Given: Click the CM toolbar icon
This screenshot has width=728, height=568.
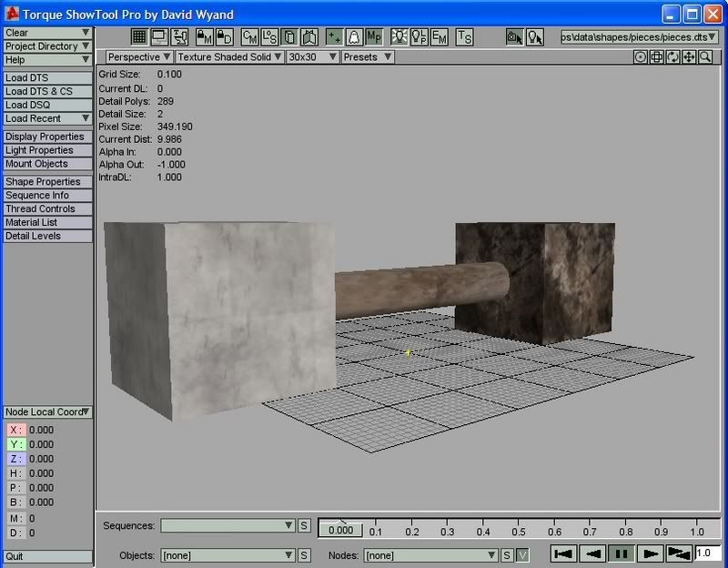Looking at the screenshot, I should click(x=249, y=37).
